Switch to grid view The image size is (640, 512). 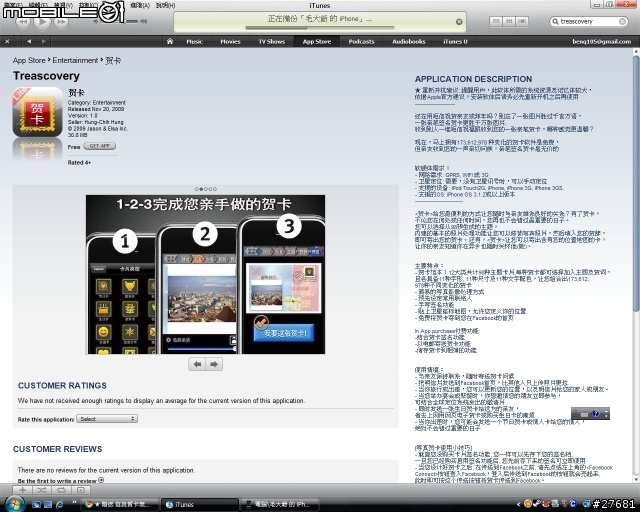click(x=509, y=21)
